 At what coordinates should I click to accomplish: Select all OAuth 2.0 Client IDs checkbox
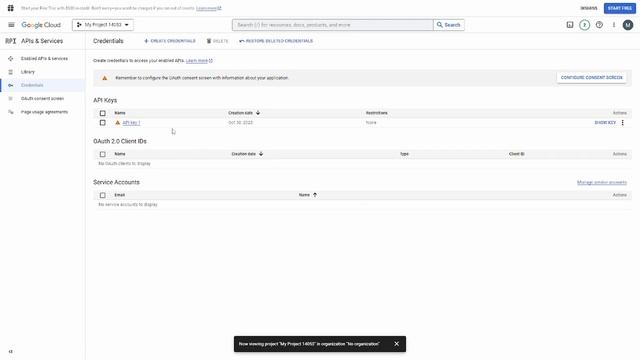pyautogui.click(x=102, y=154)
